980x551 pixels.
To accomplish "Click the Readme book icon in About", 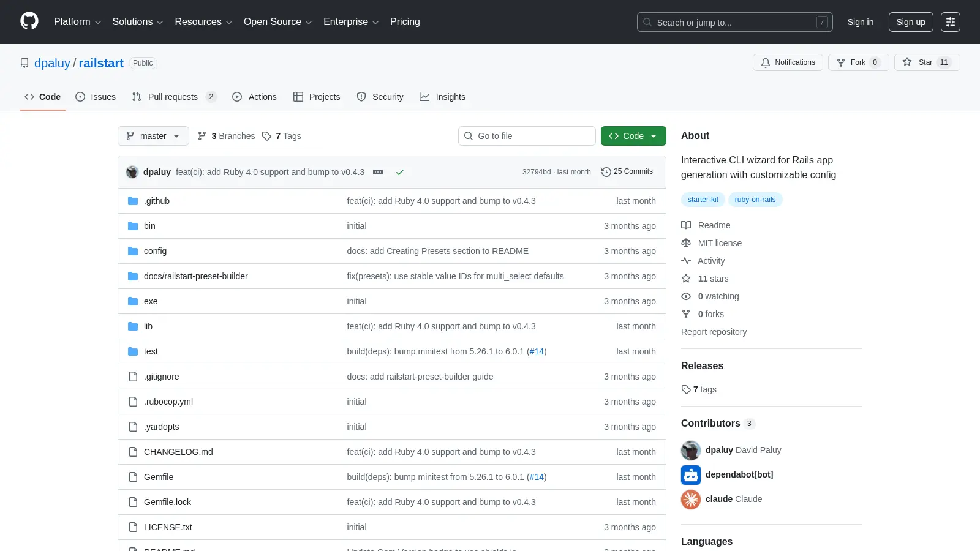I will click(x=686, y=225).
